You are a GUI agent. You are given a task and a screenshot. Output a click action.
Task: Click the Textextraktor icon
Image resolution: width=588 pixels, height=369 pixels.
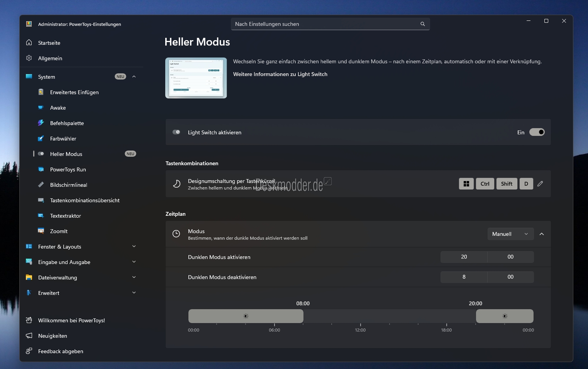click(41, 216)
